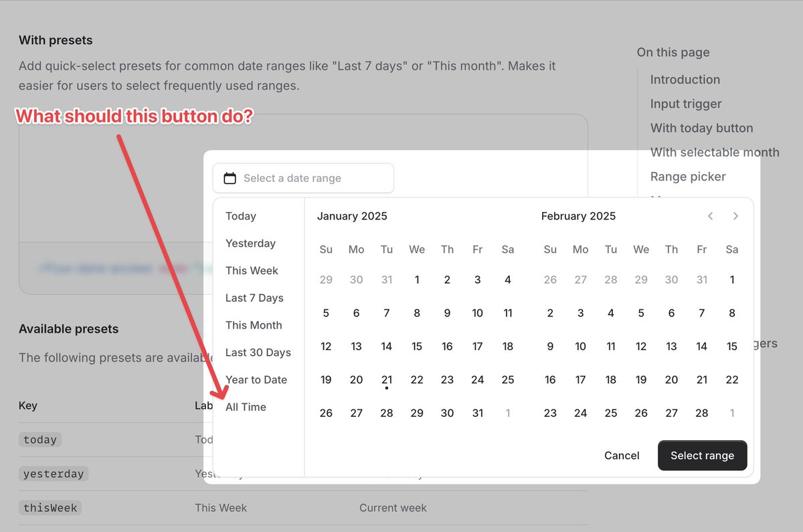Click the Available presets heading
Image resolution: width=803 pixels, height=532 pixels.
68,329
